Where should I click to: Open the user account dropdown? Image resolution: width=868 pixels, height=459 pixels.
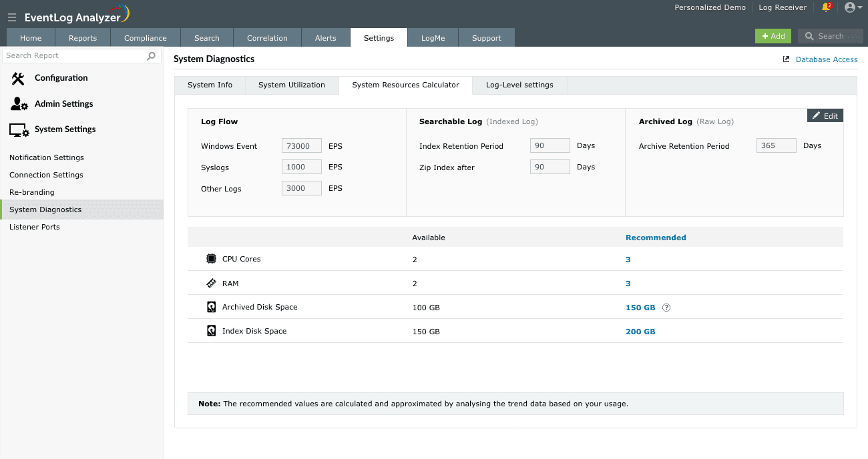click(853, 7)
